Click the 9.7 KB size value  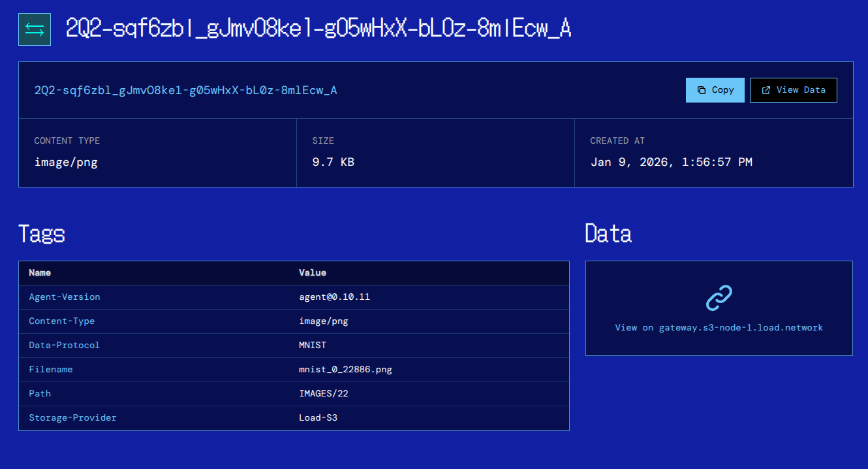pos(333,162)
